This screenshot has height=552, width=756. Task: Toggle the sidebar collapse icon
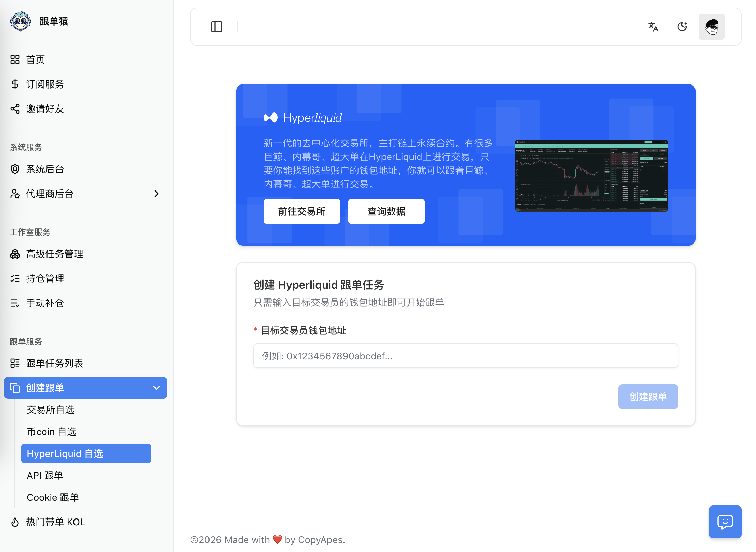pos(217,27)
